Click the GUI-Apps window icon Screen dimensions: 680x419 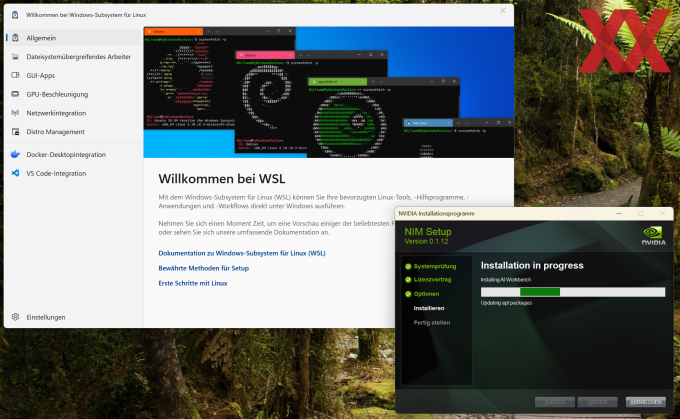15,75
